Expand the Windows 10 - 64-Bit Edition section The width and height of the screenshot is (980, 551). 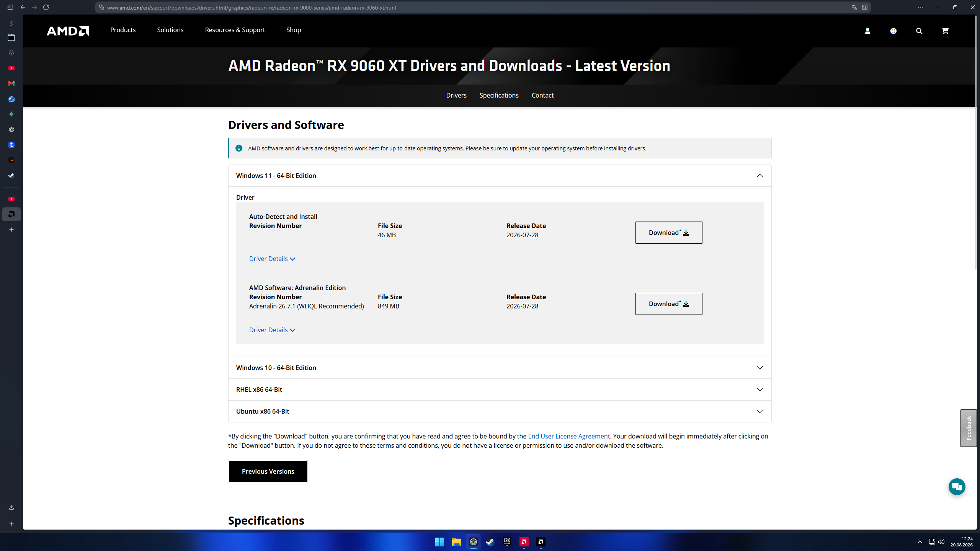(500, 368)
